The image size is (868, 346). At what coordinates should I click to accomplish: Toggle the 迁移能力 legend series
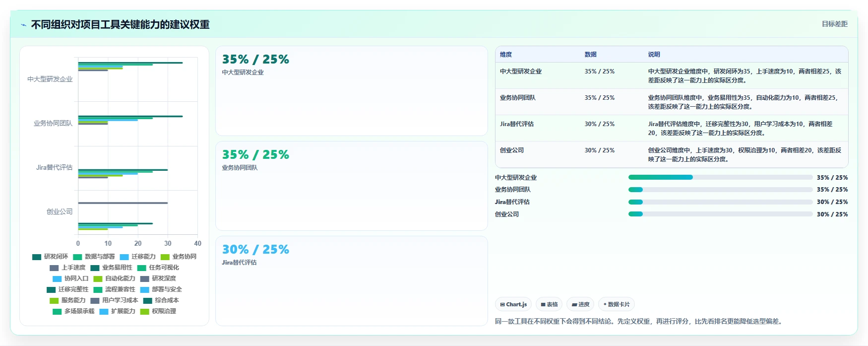click(x=137, y=257)
